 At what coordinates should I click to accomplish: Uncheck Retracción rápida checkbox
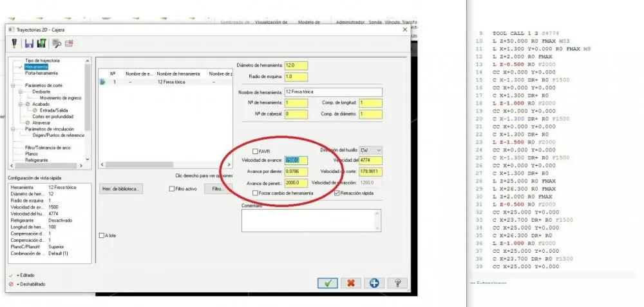coord(337,193)
